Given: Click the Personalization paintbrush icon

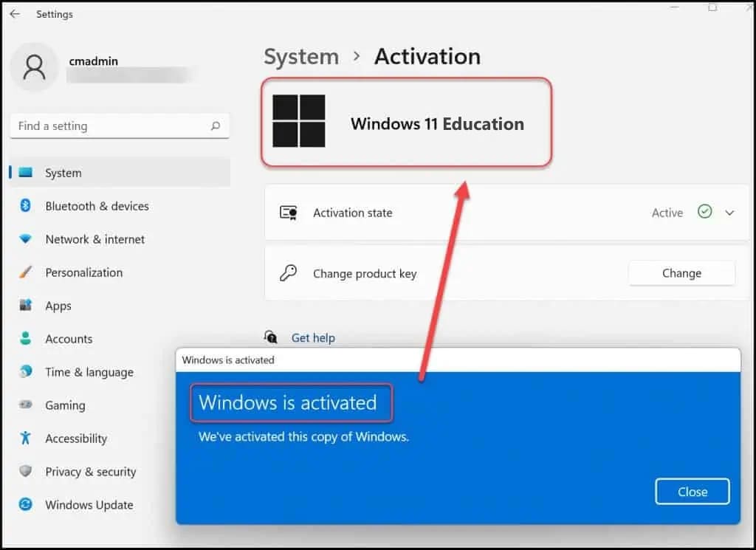Looking at the screenshot, I should [26, 272].
